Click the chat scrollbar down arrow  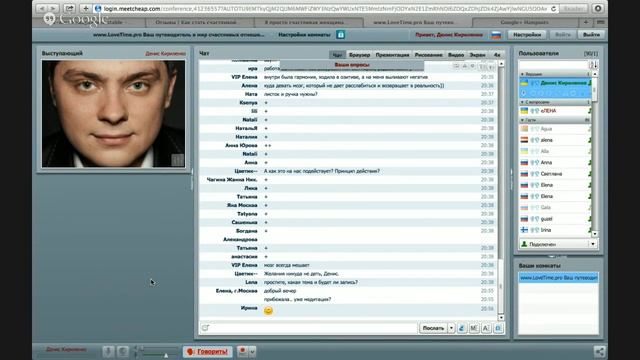[501, 318]
